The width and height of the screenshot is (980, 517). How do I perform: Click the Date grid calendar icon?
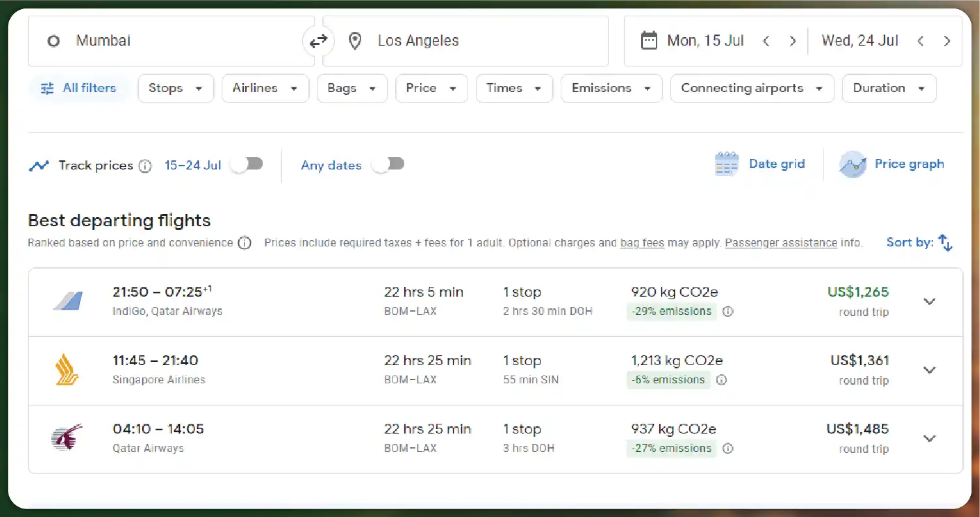click(726, 164)
